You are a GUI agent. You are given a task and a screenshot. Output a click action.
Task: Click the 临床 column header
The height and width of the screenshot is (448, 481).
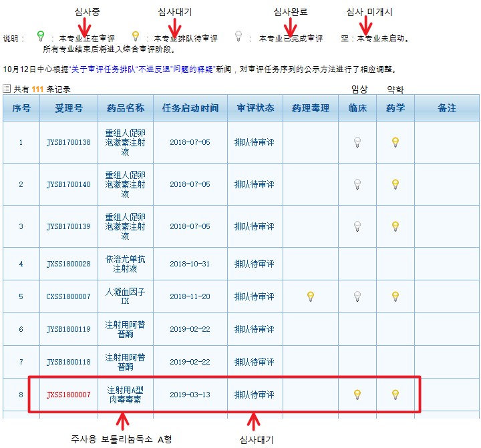[x=357, y=108]
